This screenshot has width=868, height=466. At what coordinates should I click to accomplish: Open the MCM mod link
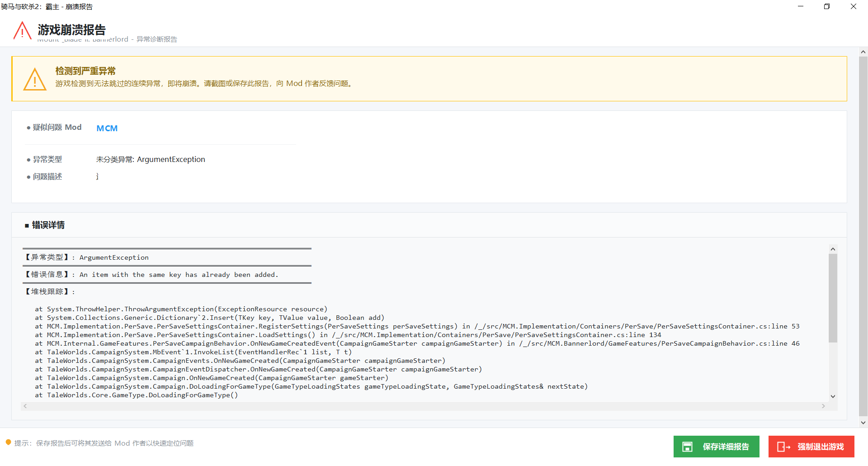pos(107,128)
